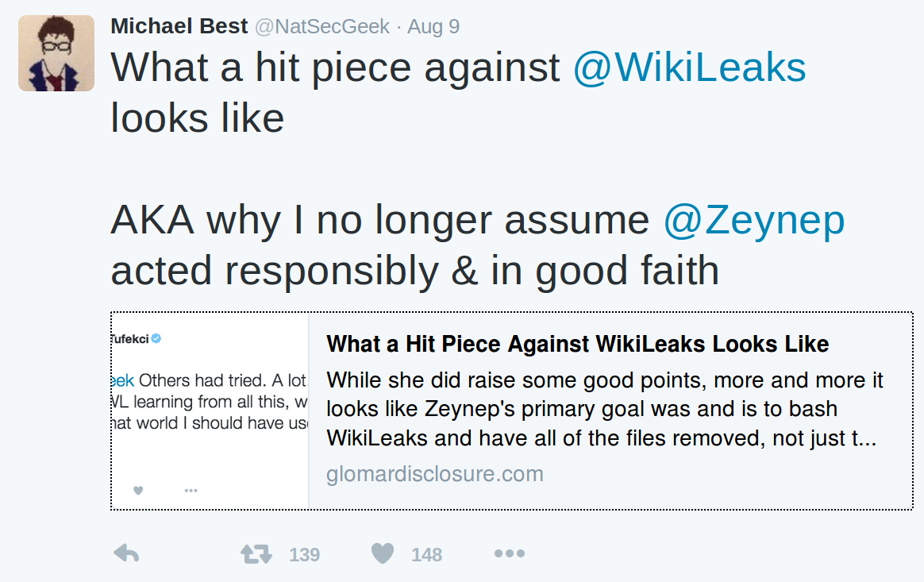Click the 148 likes count

pos(426,555)
